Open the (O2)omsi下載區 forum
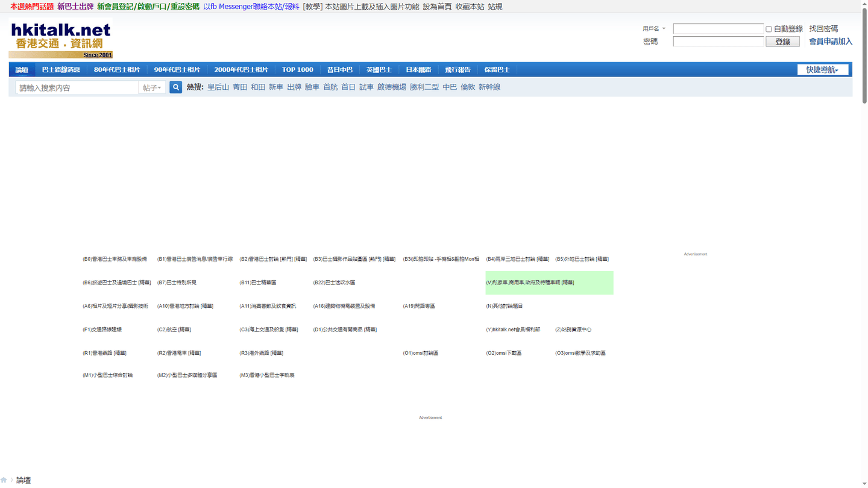The image size is (868, 488). coord(504,353)
